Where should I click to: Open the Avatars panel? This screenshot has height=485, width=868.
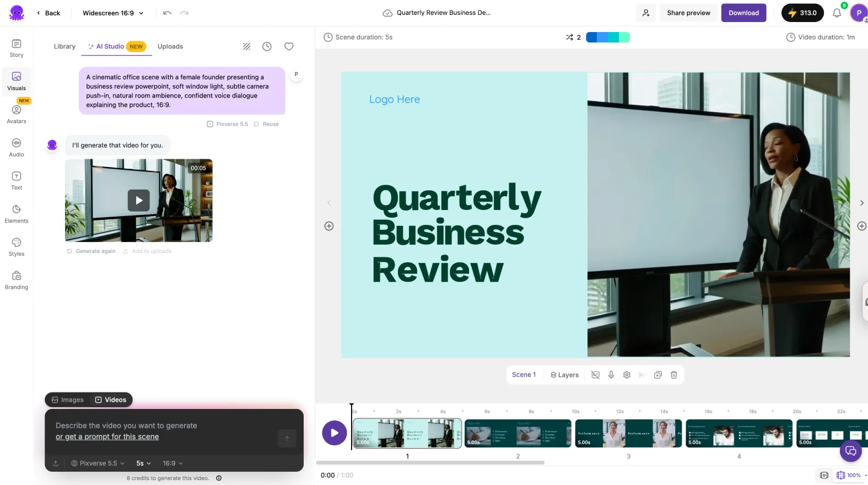coord(17,114)
